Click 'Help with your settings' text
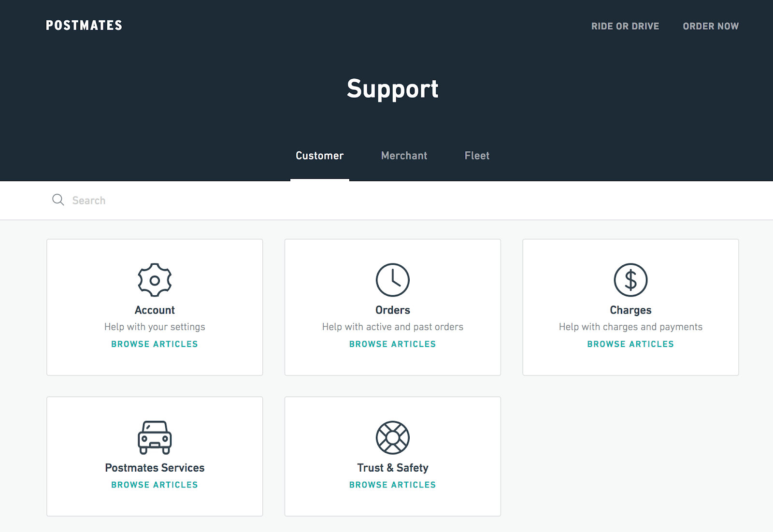 (x=155, y=327)
